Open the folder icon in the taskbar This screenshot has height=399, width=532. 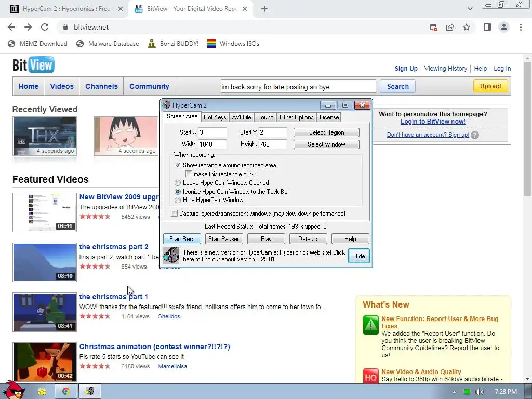(42, 392)
